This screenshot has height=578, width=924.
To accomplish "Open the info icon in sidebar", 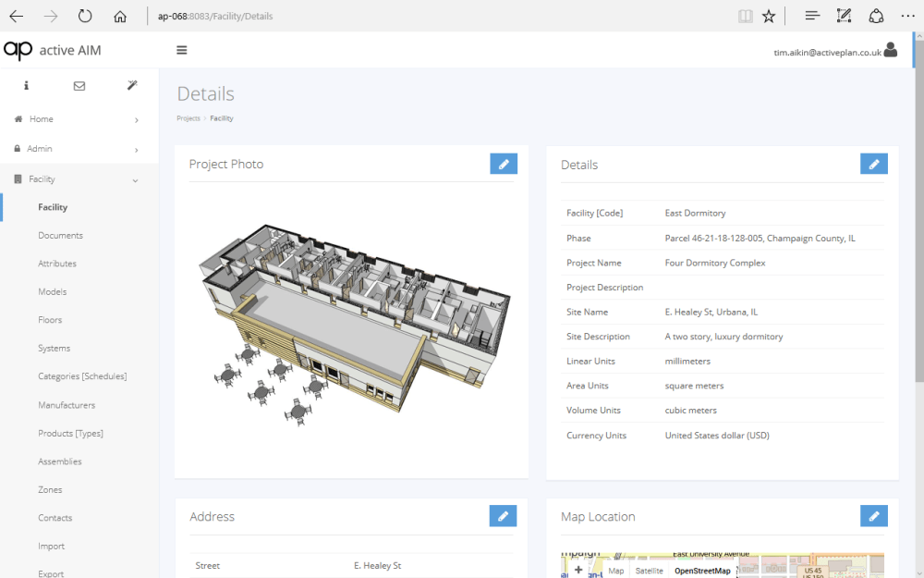I will point(26,86).
